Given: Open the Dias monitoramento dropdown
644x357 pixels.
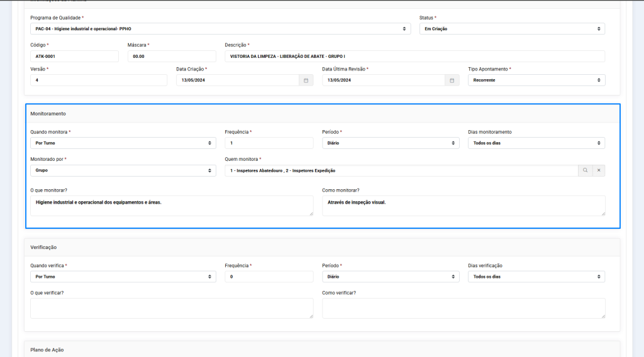Looking at the screenshot, I should [536, 143].
